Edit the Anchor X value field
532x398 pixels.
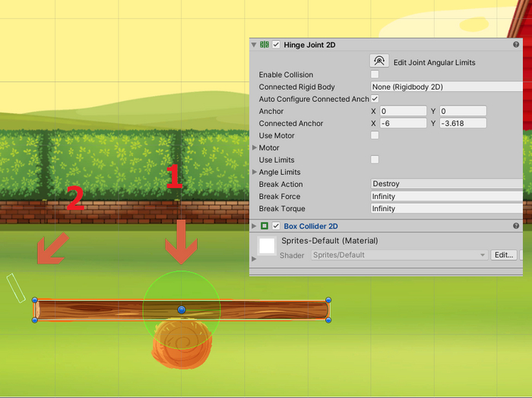[x=403, y=111]
